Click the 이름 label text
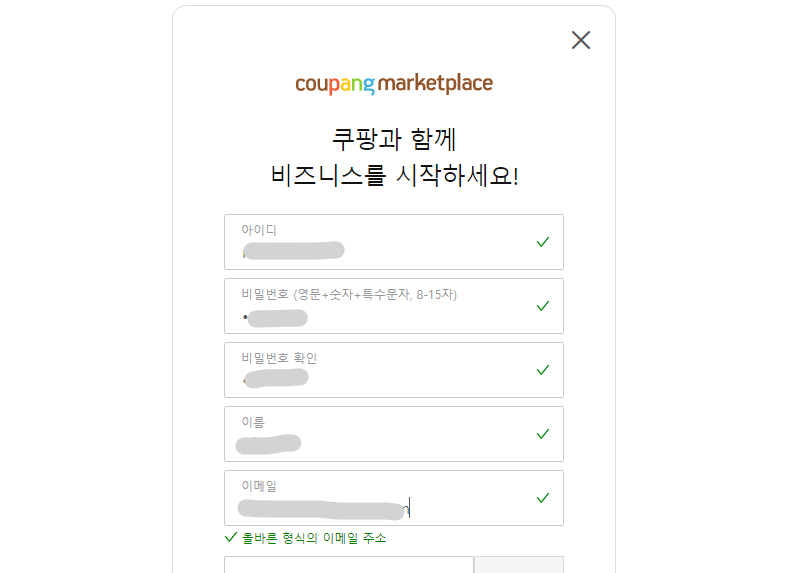Screen dimensions: 797x573 coord(253,422)
